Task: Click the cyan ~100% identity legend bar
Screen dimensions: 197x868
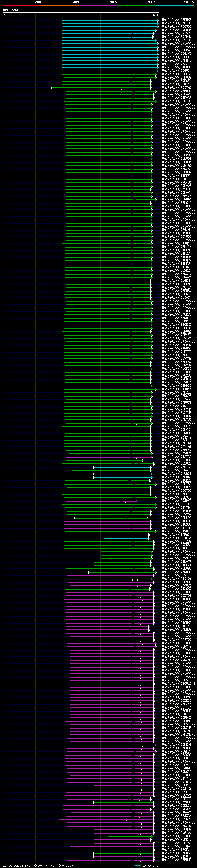Action: point(175,6)
